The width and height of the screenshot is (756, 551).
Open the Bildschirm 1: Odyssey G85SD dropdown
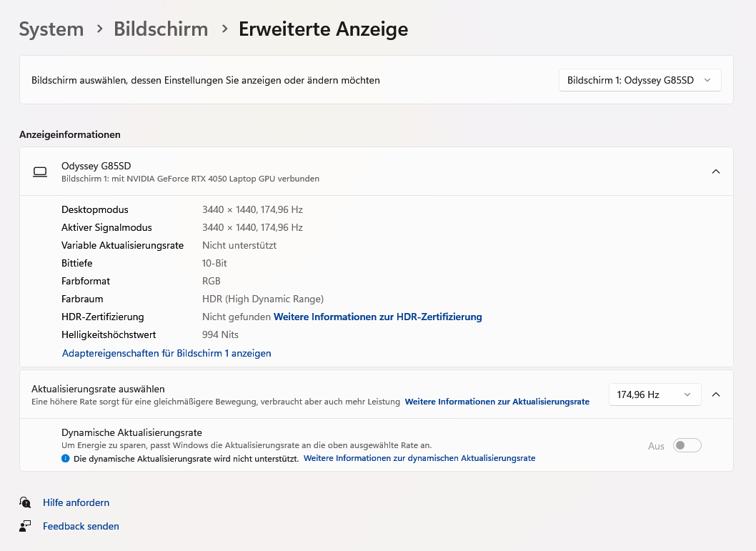[639, 80]
